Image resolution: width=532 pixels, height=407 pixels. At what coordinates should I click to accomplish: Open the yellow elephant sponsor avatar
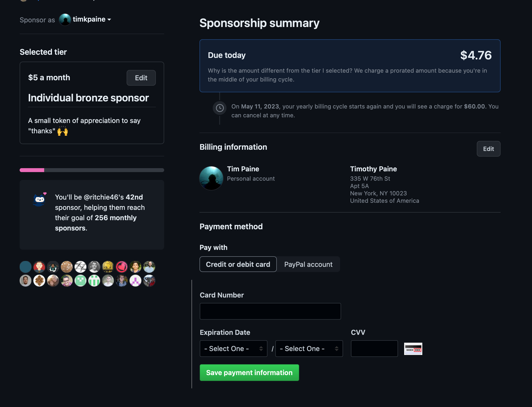pos(108,267)
